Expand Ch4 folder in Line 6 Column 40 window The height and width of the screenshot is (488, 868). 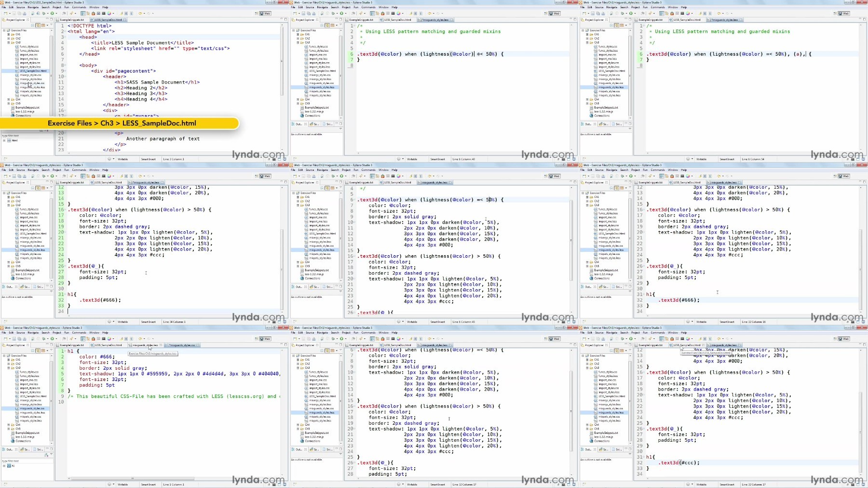pyautogui.click(x=298, y=99)
